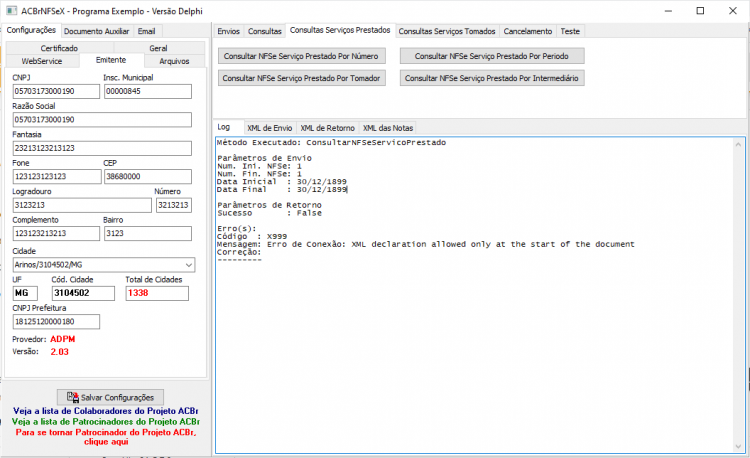Focus the Razão Social field
Viewport: 750px width, 458px height.
(x=102, y=120)
